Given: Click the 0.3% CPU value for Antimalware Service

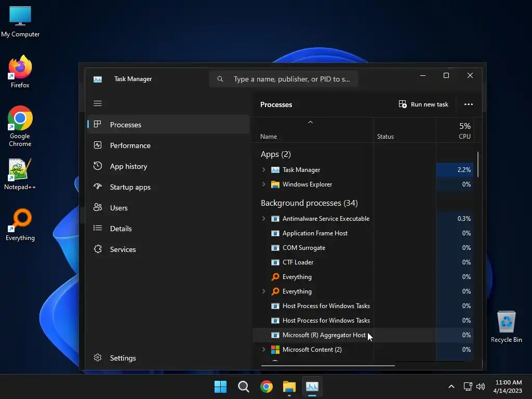Looking at the screenshot, I should (x=464, y=219).
